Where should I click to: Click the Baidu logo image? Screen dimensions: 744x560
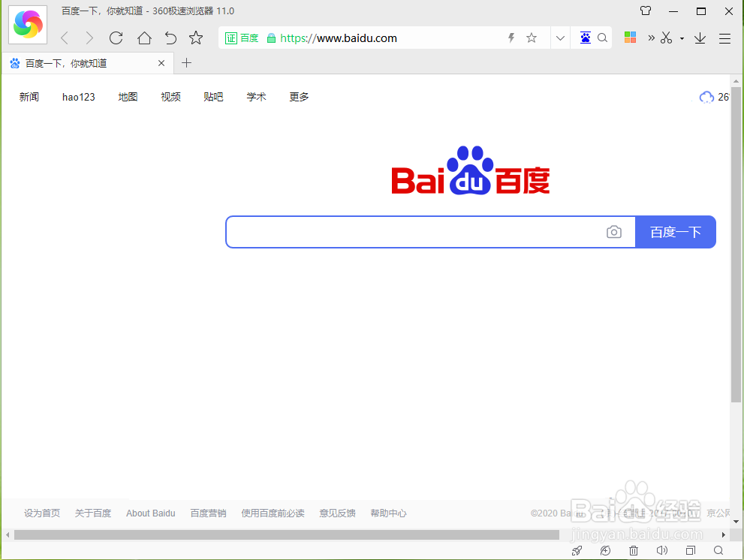471,170
